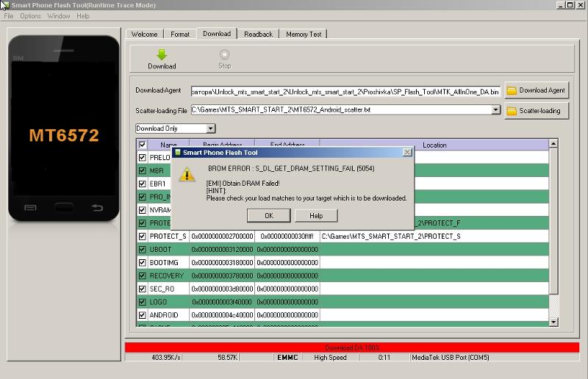Viewport: 588px width, 379px height.
Task: Click the EMMC status bar entry
Action: [287, 358]
